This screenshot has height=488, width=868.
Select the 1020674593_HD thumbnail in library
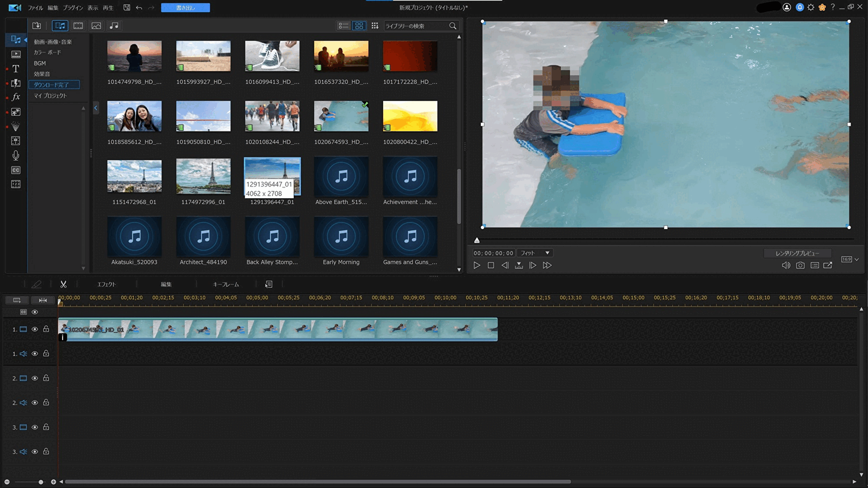pyautogui.click(x=341, y=116)
